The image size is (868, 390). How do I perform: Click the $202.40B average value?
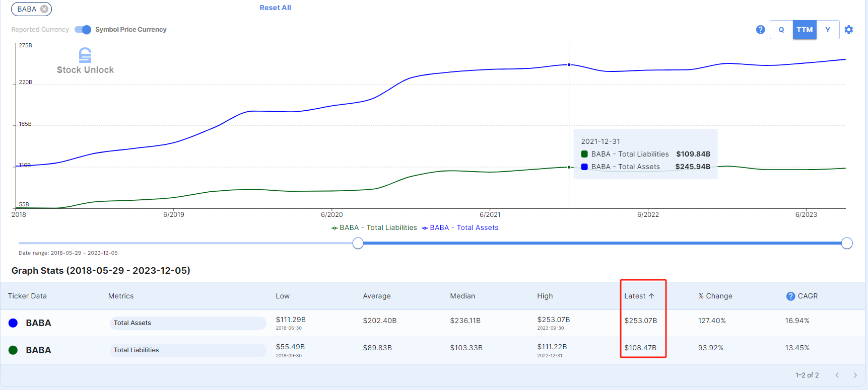click(x=380, y=321)
